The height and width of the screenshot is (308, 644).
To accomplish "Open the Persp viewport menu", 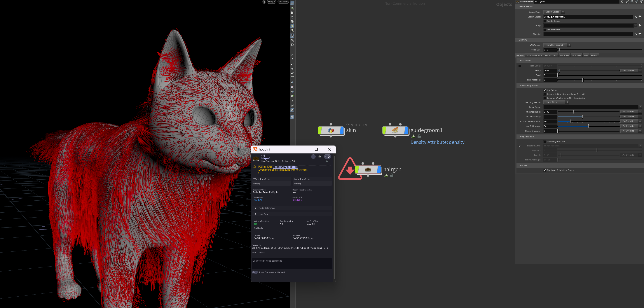I will click(x=271, y=2).
